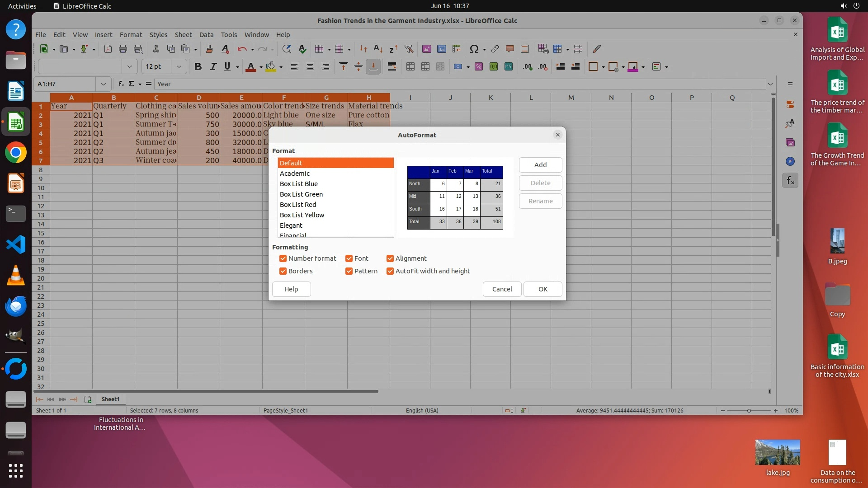The height and width of the screenshot is (488, 868).
Task: Click the Print toolbar icon
Action: click(x=123, y=49)
